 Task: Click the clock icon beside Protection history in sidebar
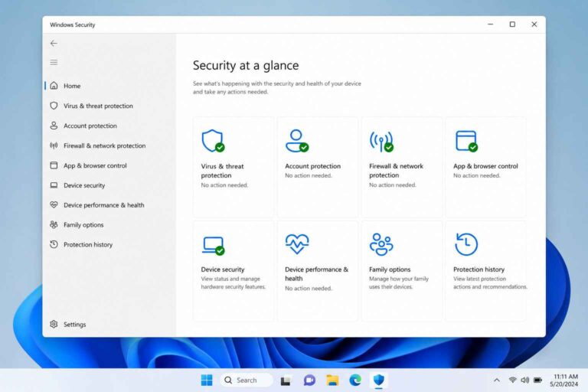pyautogui.click(x=54, y=244)
